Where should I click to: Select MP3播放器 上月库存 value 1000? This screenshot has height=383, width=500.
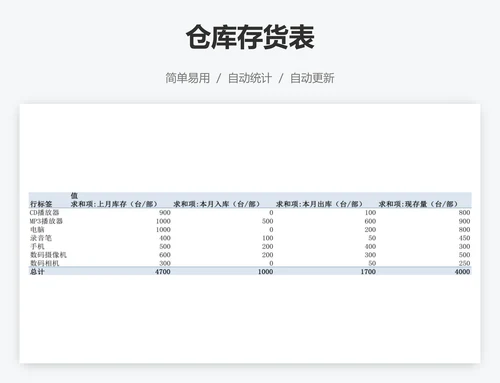point(163,221)
